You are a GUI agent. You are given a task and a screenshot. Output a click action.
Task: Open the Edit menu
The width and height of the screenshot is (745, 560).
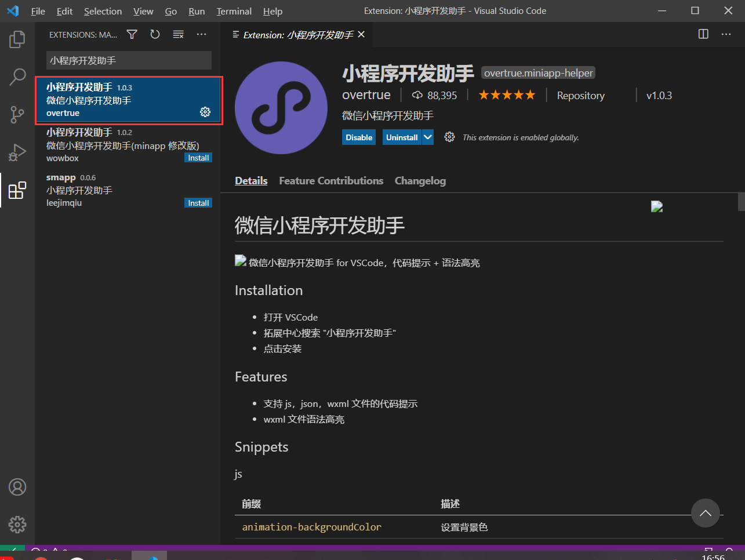coord(65,11)
